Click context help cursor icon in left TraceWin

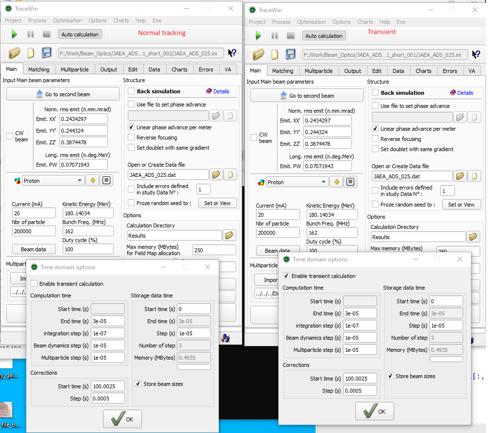[x=232, y=52]
